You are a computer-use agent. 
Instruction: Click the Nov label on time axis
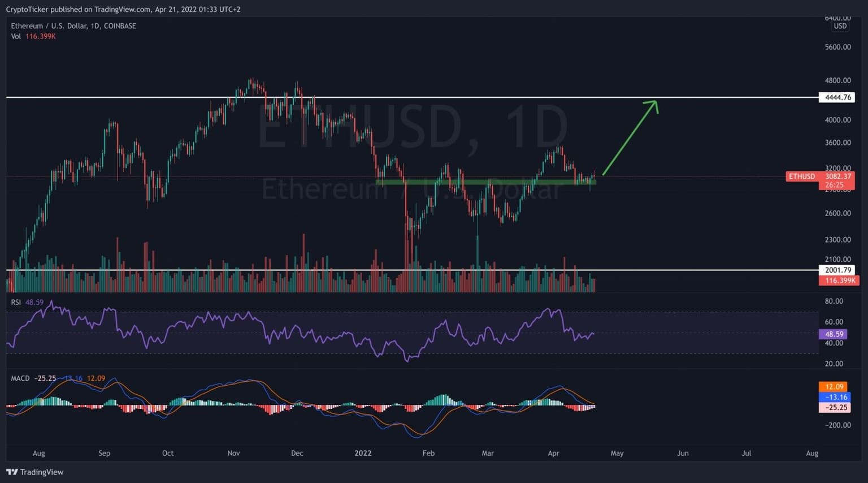(233, 453)
